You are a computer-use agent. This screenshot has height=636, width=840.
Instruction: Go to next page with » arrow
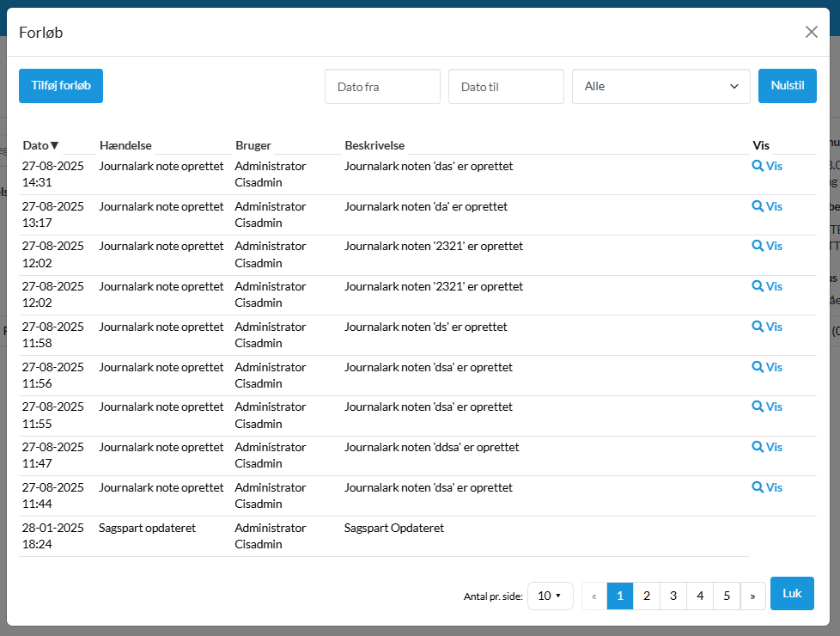752,596
